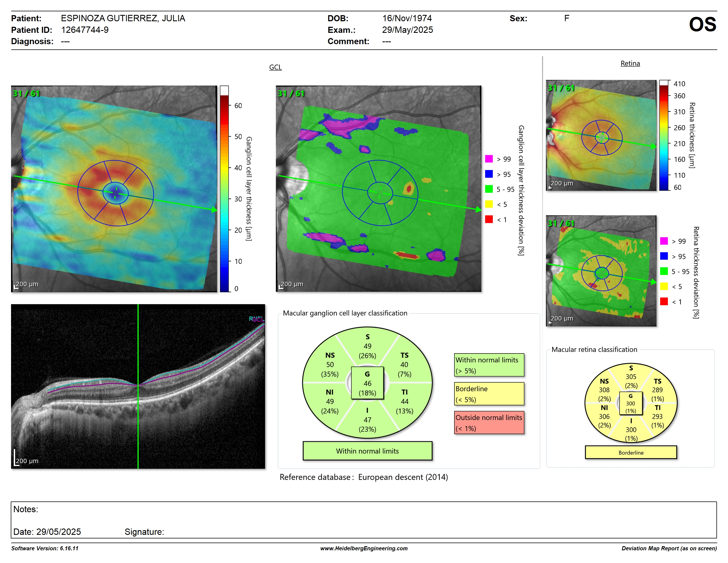Click the red < 1 GCL legend swatch
The width and height of the screenshot is (728, 563).
[489, 219]
